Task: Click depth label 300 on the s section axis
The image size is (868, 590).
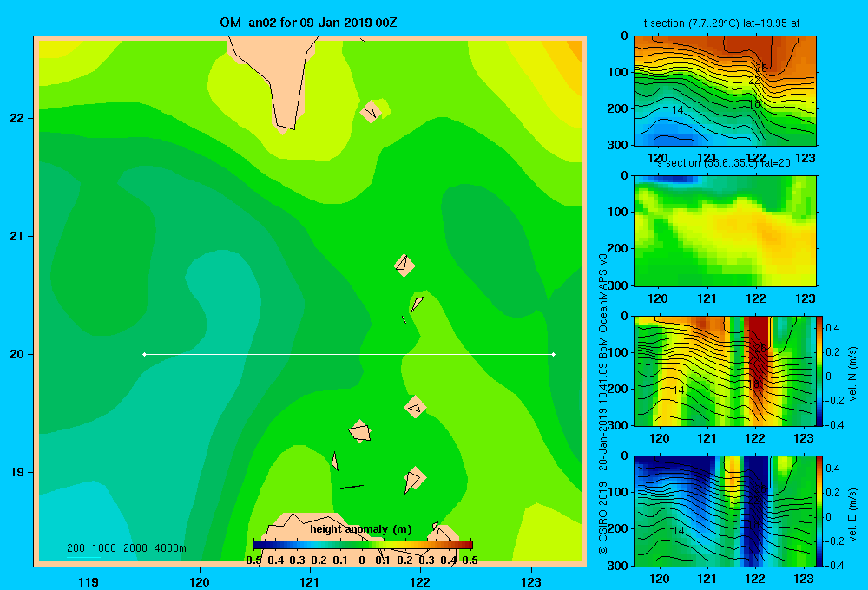Action: click(617, 285)
